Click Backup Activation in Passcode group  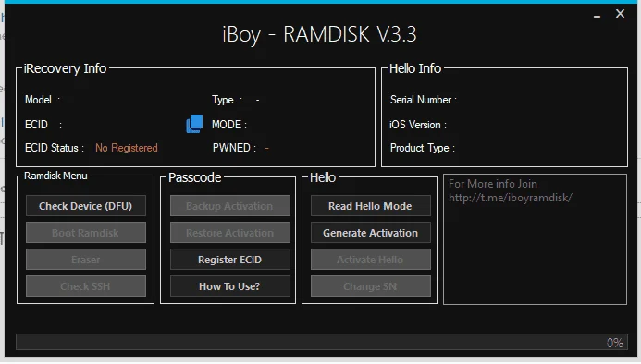pyautogui.click(x=229, y=206)
